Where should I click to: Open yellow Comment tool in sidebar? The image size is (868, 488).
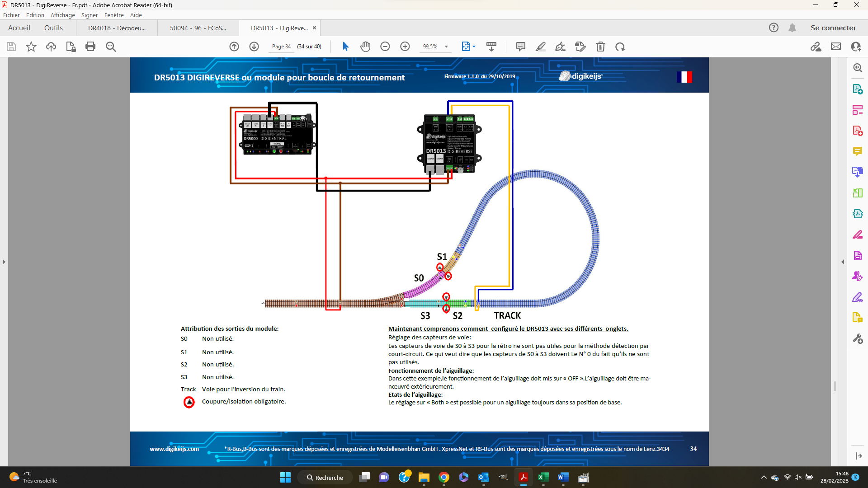point(858,151)
